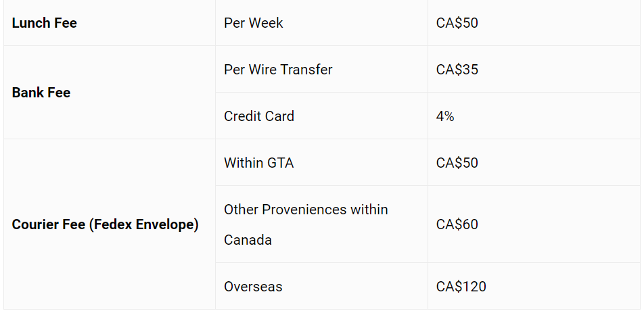Click the Bank Fee row header
Viewport: 644px width, 313px height.
pyautogui.click(x=41, y=93)
